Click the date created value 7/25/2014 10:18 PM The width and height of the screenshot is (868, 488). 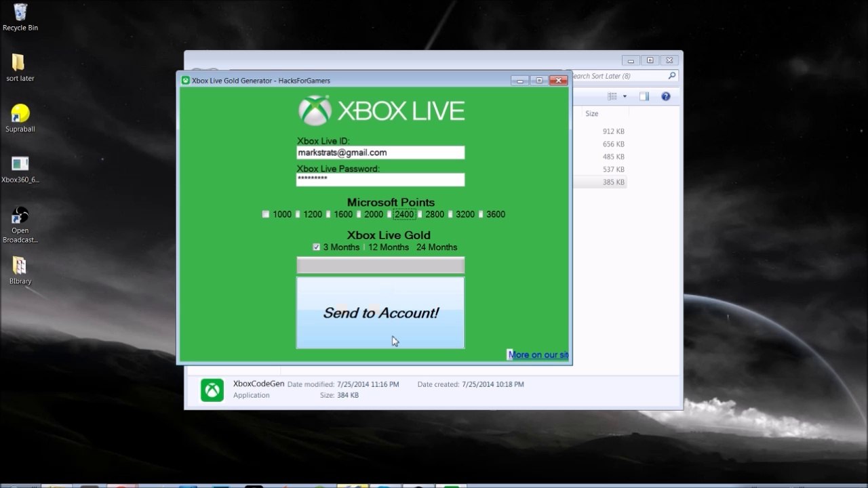click(x=493, y=384)
